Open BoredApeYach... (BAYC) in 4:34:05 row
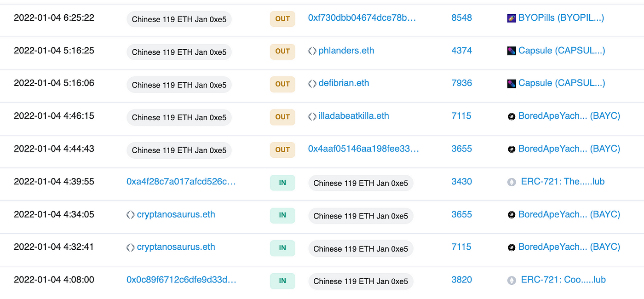Screen dimensions: 644x299 pyautogui.click(x=569, y=214)
